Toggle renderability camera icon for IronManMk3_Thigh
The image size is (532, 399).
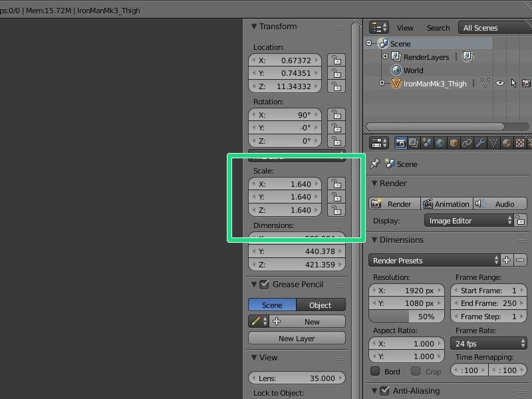tap(526, 83)
